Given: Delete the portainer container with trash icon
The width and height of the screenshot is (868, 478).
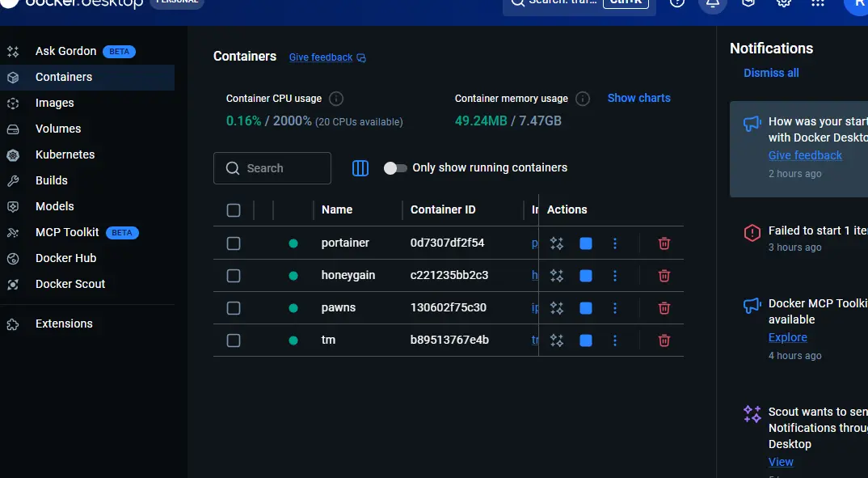Looking at the screenshot, I should [x=664, y=243].
